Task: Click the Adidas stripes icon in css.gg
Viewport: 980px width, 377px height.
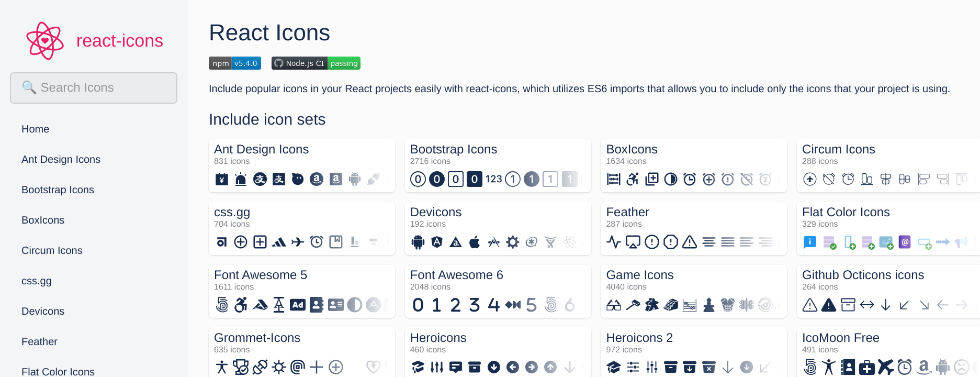Action: (279, 242)
